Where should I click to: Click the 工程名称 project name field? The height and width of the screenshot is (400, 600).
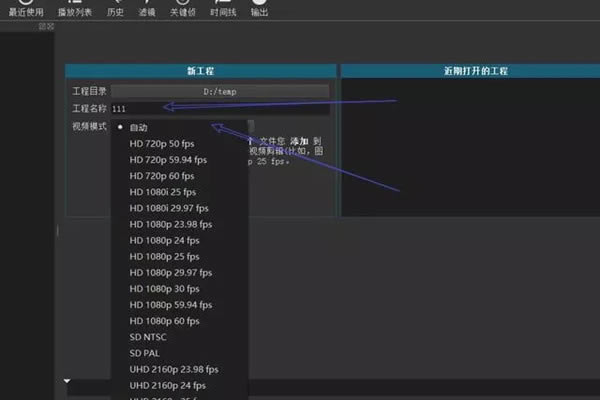point(220,108)
